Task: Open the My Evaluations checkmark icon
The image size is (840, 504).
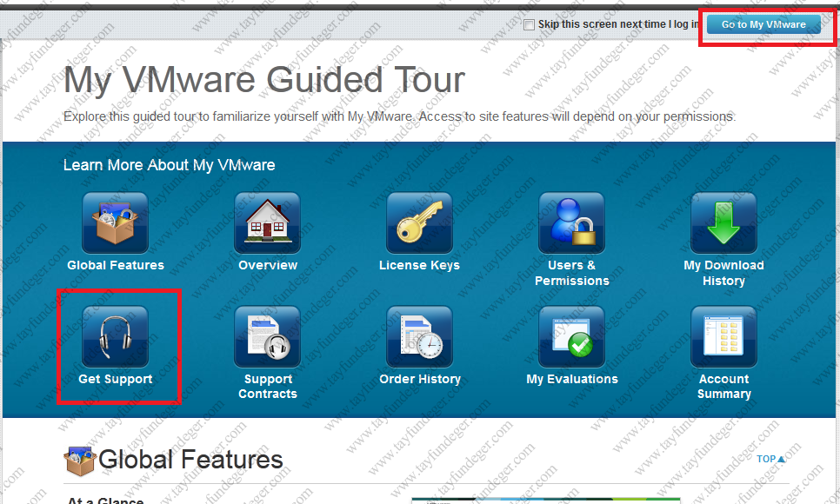Action: point(571,337)
